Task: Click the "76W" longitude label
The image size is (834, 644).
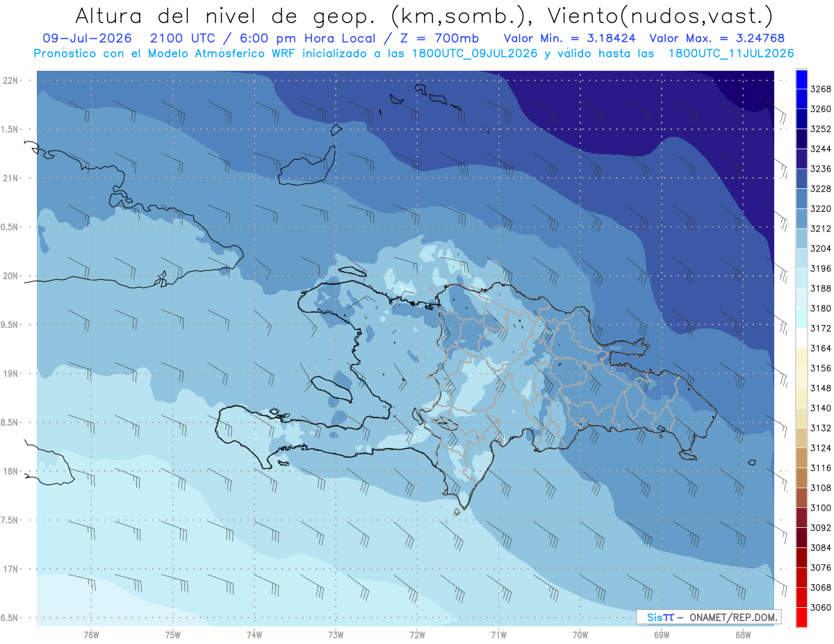Action: tap(91, 634)
